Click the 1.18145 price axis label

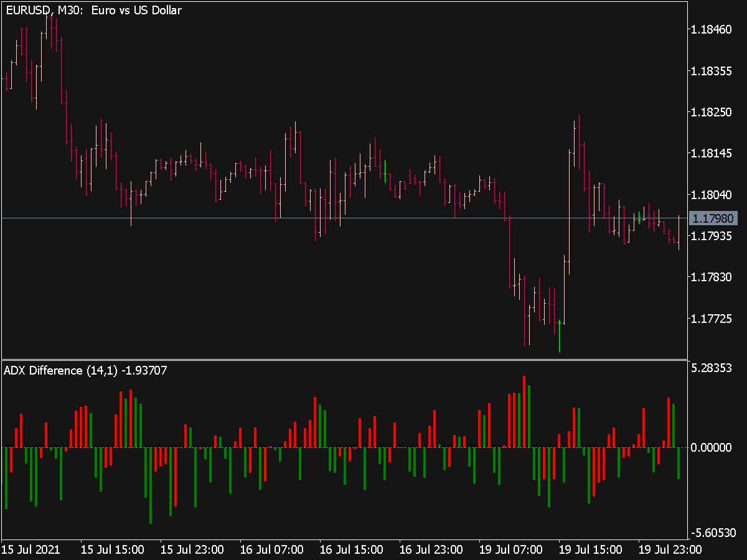pyautogui.click(x=712, y=153)
